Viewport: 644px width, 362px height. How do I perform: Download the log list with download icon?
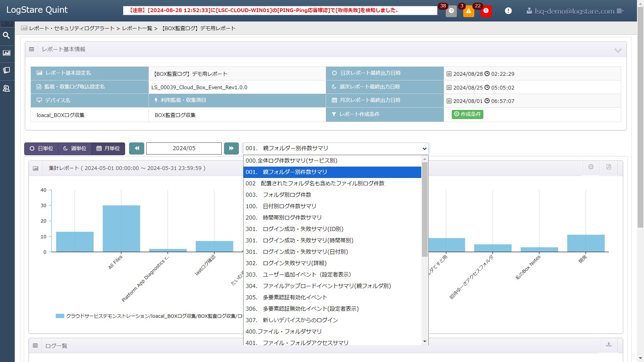609,344
